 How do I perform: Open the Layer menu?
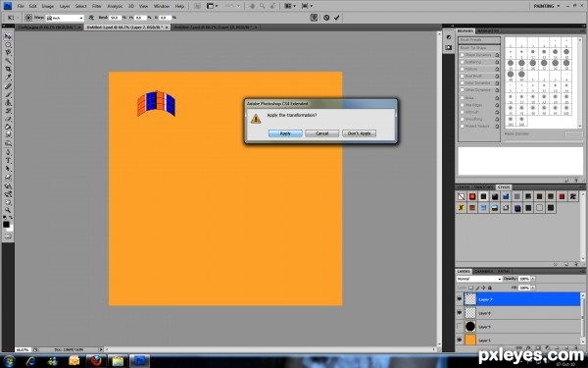click(x=65, y=6)
